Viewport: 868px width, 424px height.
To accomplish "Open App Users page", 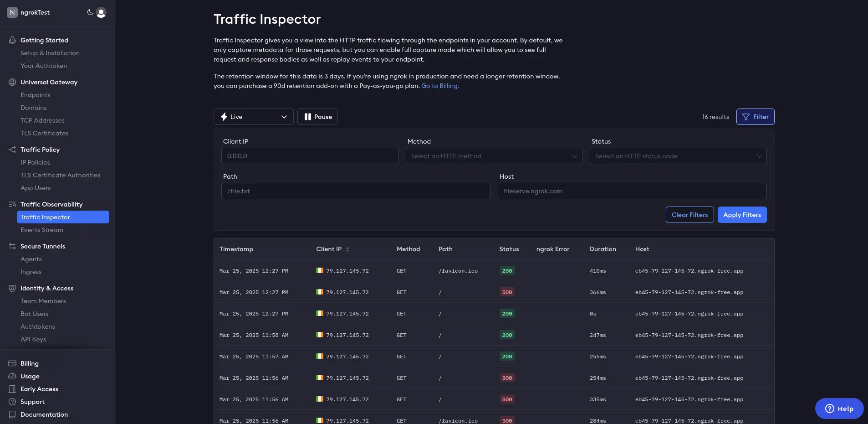I will tap(36, 188).
